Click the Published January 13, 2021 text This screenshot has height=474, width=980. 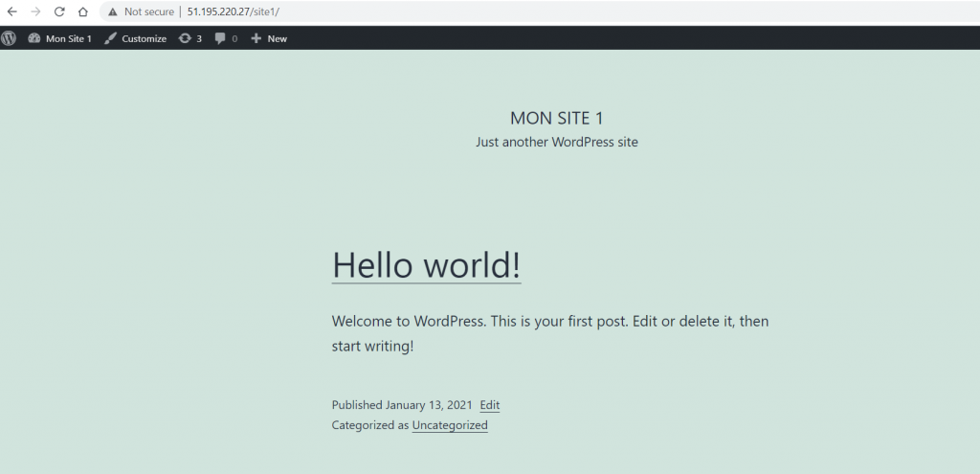point(402,405)
